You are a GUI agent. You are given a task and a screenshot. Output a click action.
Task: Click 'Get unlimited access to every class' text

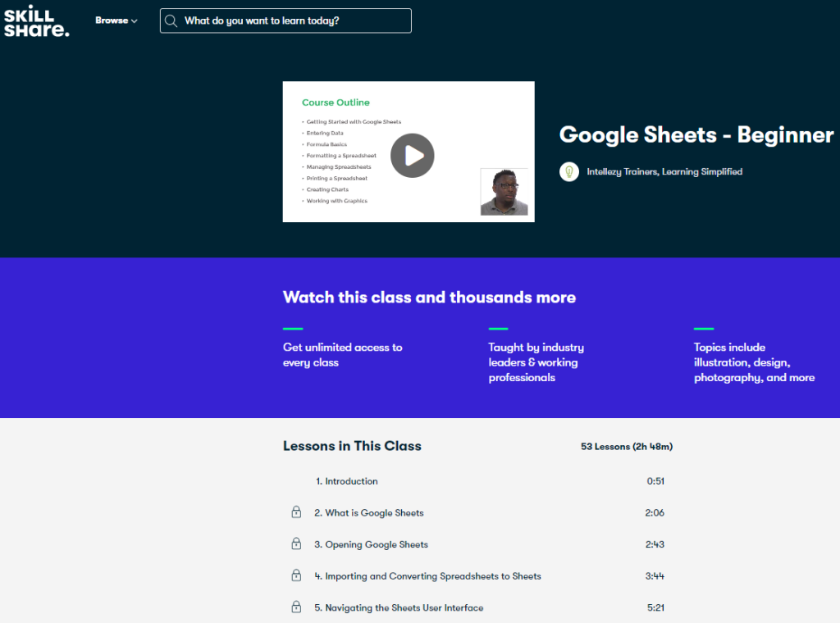coord(342,355)
